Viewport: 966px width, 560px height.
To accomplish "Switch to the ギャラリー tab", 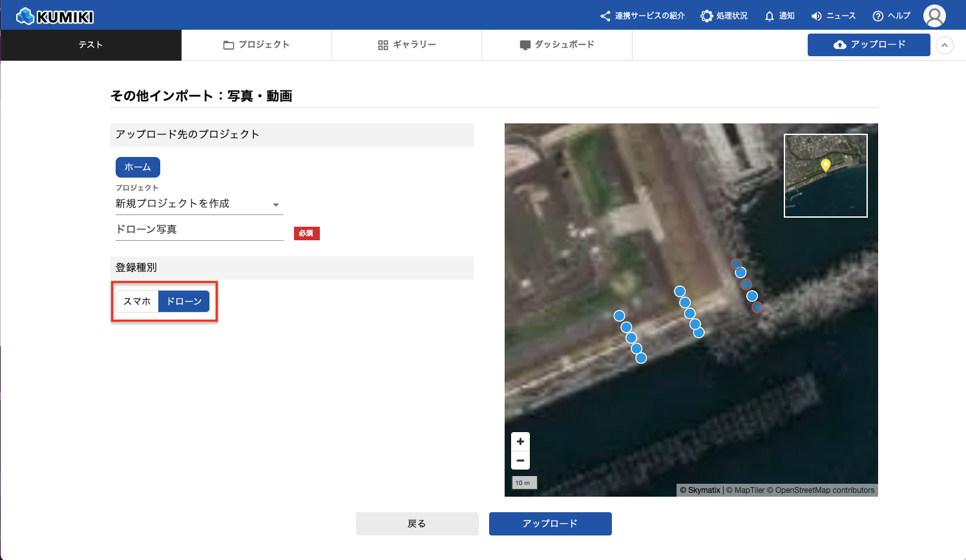I will (406, 45).
